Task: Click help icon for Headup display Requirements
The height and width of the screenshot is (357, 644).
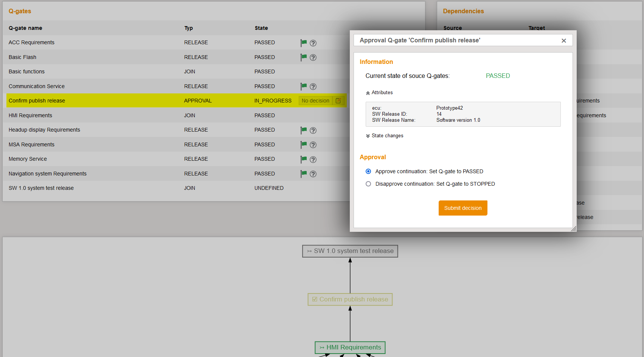Action: 313,130
